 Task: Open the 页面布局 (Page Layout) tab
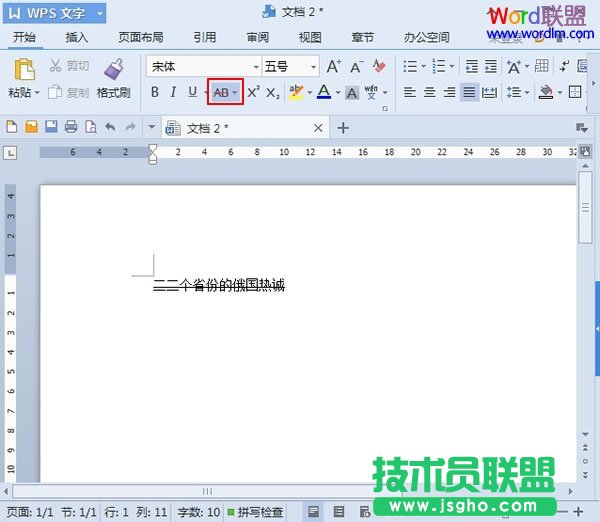[141, 38]
